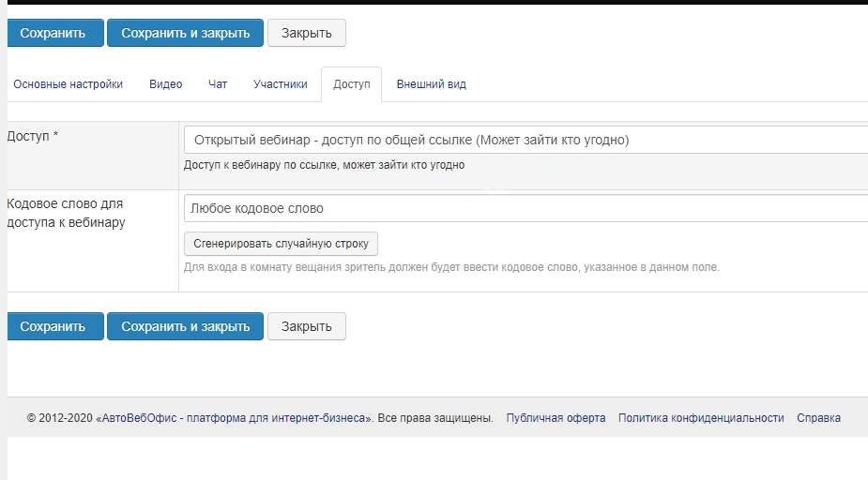Click the bottom Сохранить button
Image resolution: width=868 pixels, height=480 pixels.
[x=53, y=326]
